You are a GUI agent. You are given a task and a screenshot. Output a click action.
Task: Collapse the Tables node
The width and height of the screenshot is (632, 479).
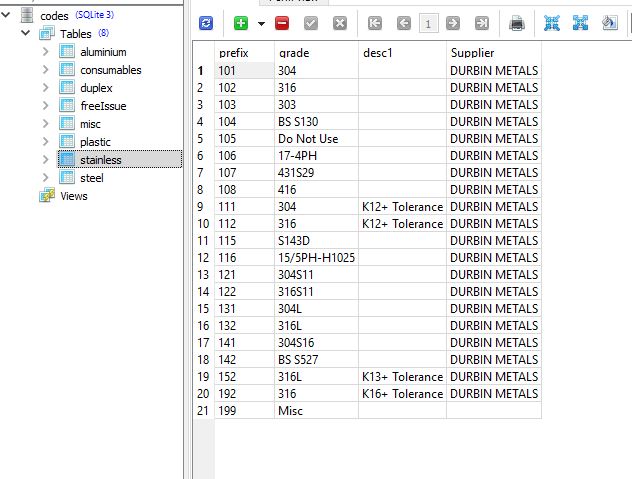[26, 33]
